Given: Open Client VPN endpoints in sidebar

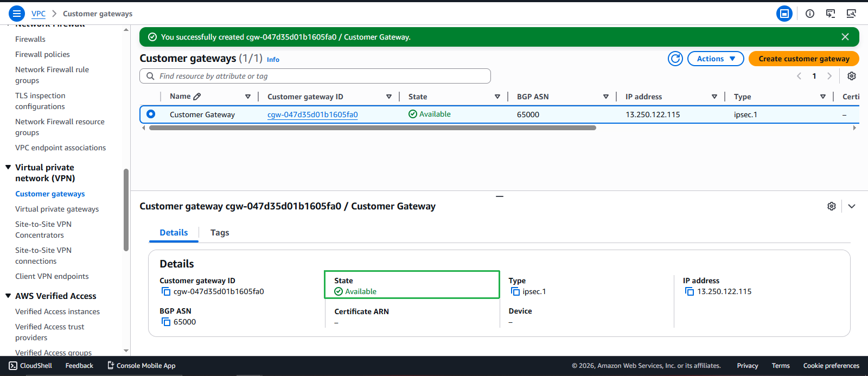Looking at the screenshot, I should 52,276.
